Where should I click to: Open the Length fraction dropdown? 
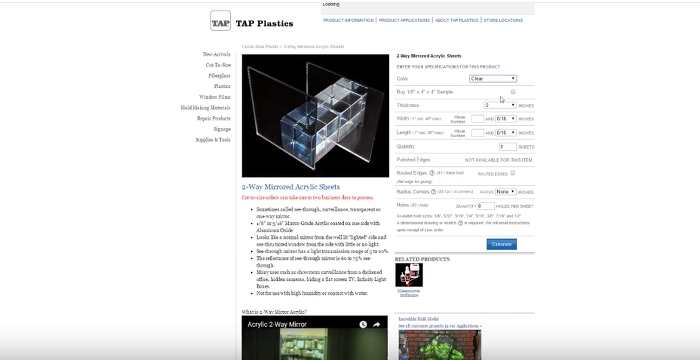tap(506, 133)
